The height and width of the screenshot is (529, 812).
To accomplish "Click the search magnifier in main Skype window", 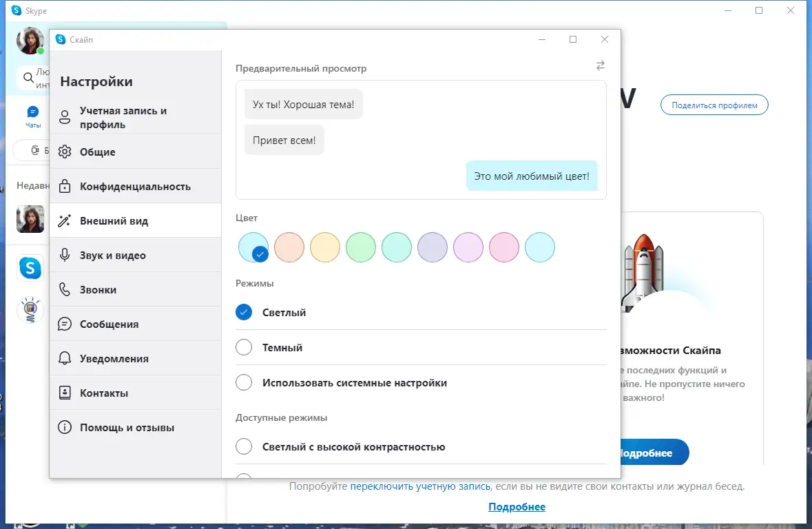I will coord(28,78).
